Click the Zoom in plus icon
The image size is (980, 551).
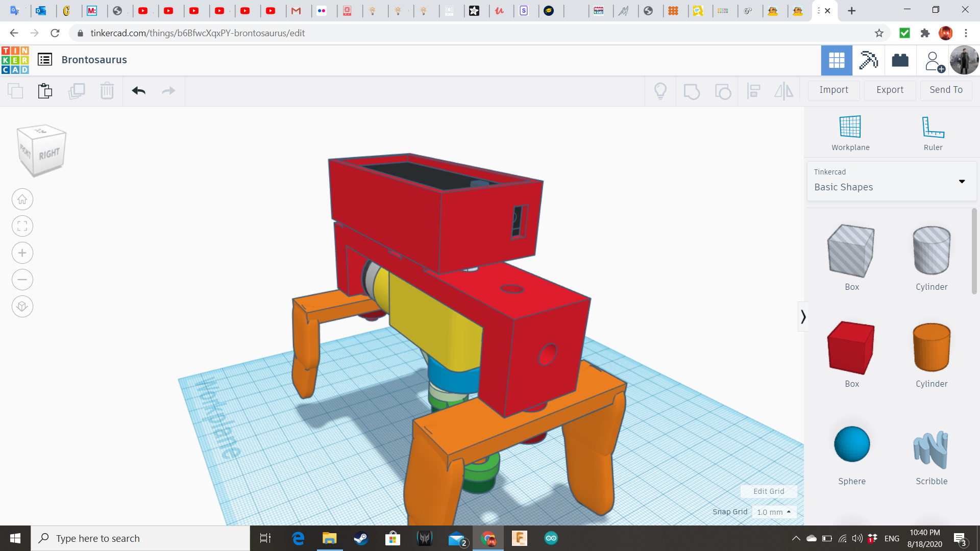click(22, 253)
